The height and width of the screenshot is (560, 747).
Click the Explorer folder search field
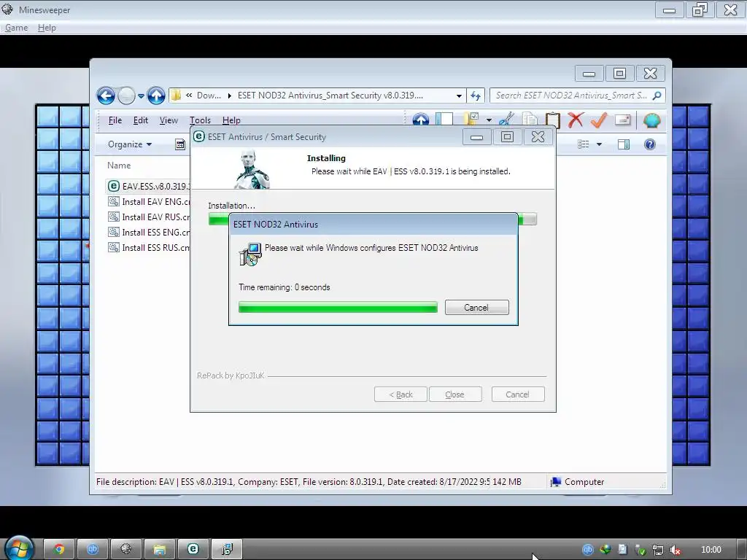point(571,96)
